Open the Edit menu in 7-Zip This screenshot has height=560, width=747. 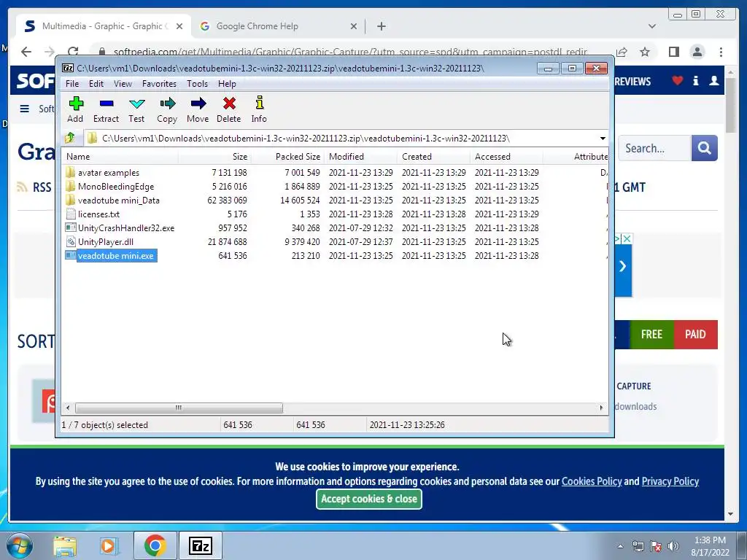click(x=96, y=84)
